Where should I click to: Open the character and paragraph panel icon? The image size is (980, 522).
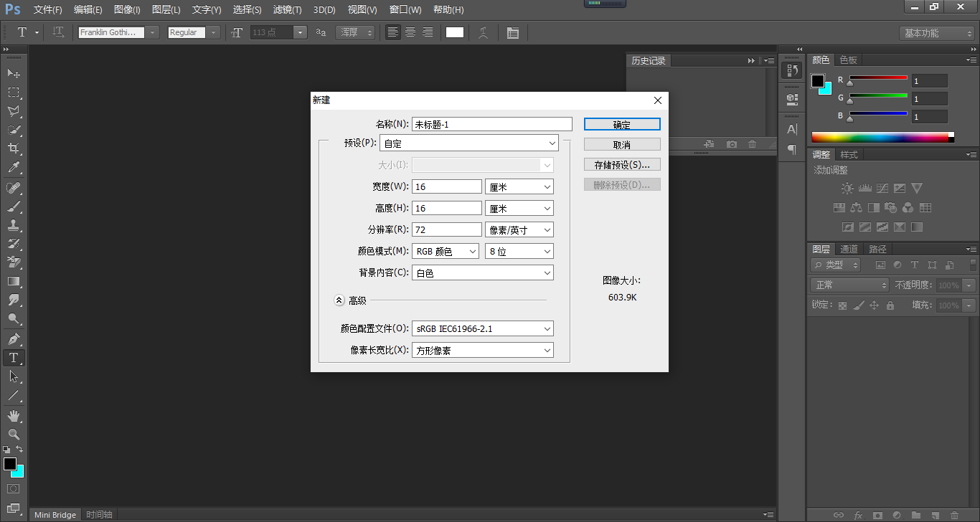click(512, 32)
